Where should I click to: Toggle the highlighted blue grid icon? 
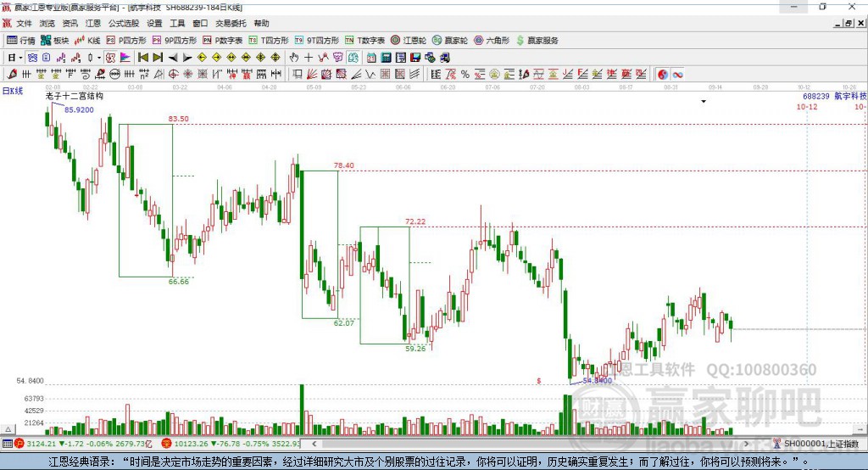[x=32, y=58]
